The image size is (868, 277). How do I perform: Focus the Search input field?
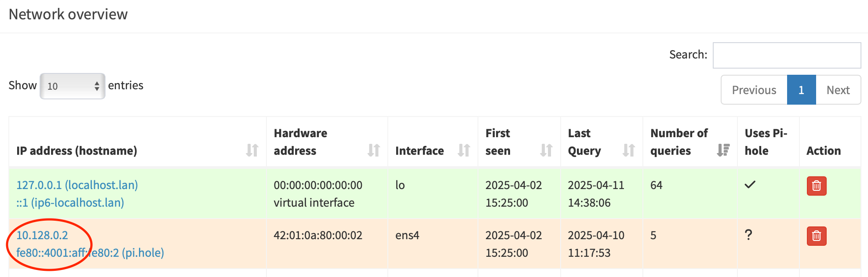click(786, 55)
